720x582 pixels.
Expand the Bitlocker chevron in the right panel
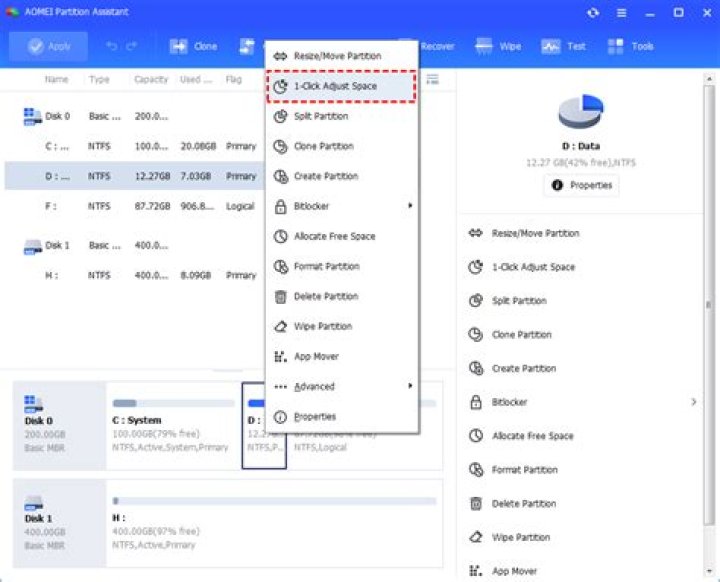pos(694,402)
